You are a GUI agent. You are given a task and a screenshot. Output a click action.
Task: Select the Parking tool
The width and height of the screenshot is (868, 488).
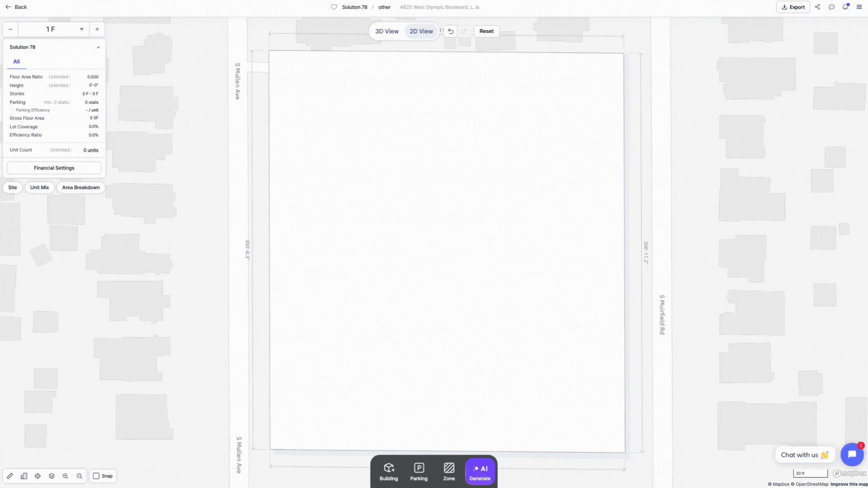tap(419, 471)
